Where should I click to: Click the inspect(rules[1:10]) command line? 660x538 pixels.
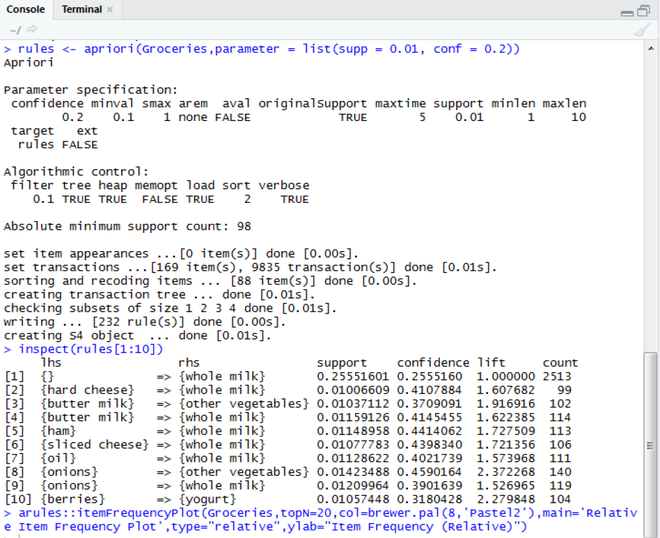pos(83,349)
